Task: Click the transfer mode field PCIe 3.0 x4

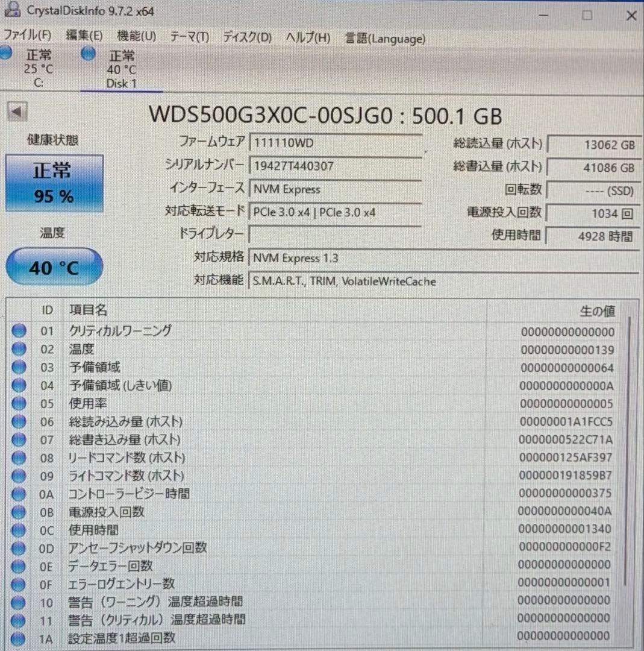Action: [336, 212]
